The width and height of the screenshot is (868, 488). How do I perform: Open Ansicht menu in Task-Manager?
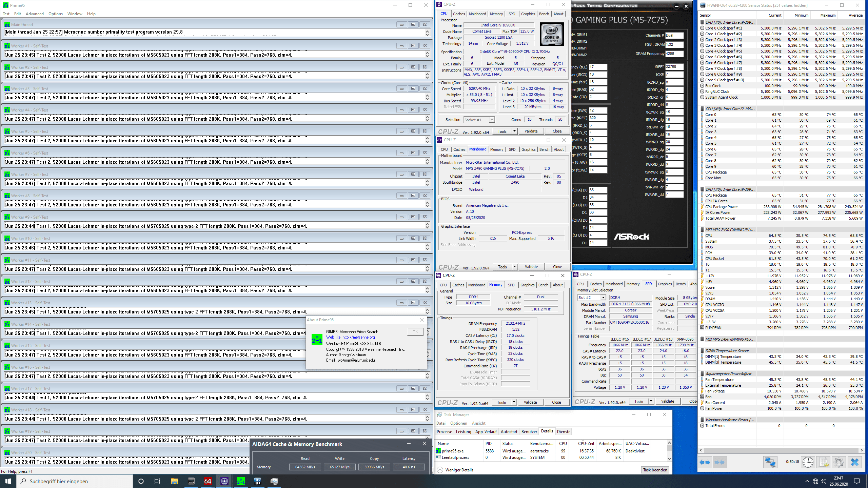478,423
